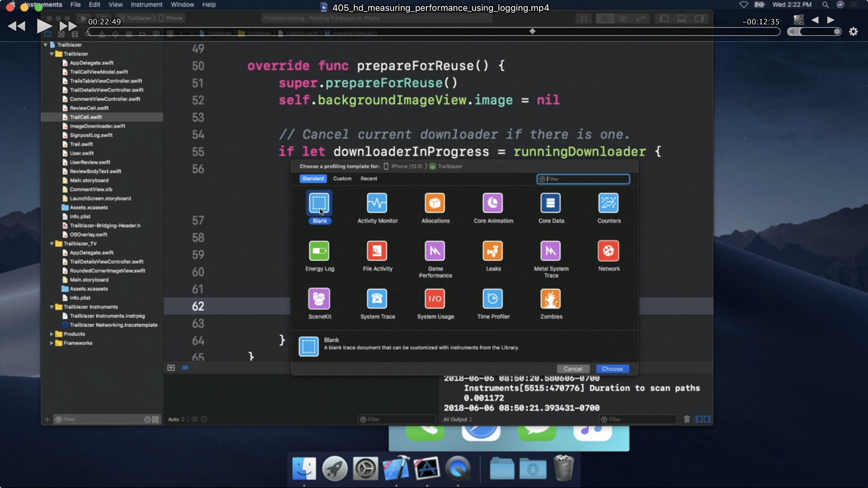Toggle the right console pane view button
Screen dimensions: 868x488
(x=708, y=419)
